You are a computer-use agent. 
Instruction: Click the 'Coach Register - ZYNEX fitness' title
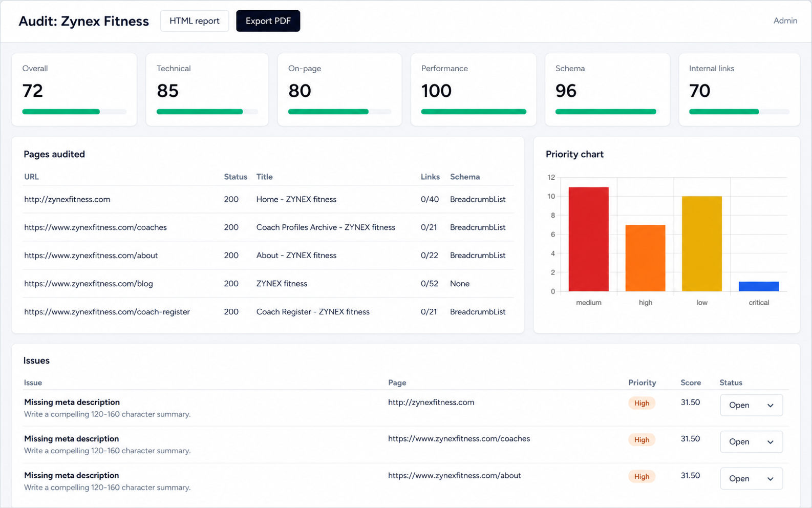pos(313,312)
